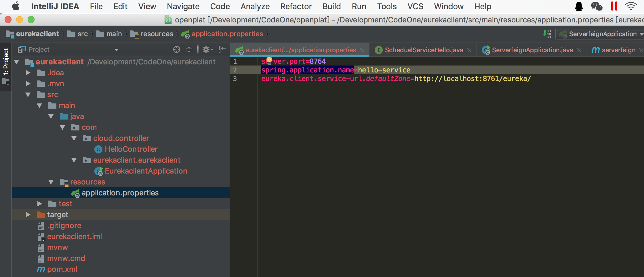
Task: Expand the target folder
Action: [28, 215]
